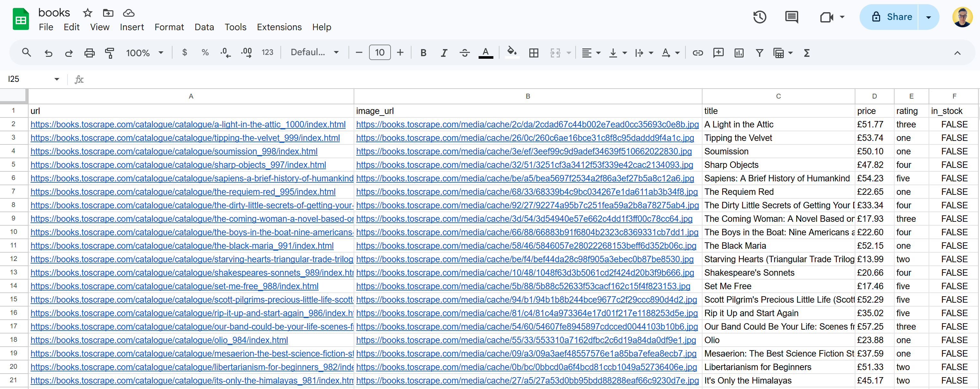This screenshot has width=980, height=389.
Task: Click the print icon
Action: pyautogui.click(x=89, y=53)
